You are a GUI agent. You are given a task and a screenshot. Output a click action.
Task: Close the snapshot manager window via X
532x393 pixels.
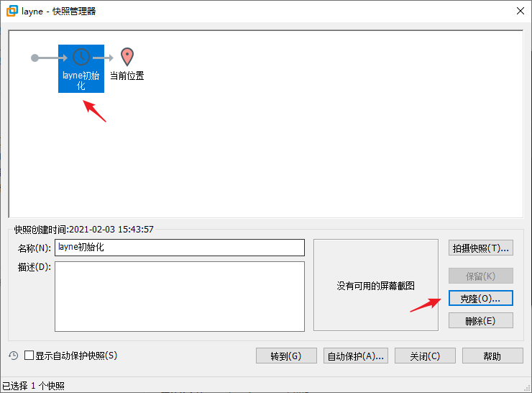pyautogui.click(x=519, y=11)
